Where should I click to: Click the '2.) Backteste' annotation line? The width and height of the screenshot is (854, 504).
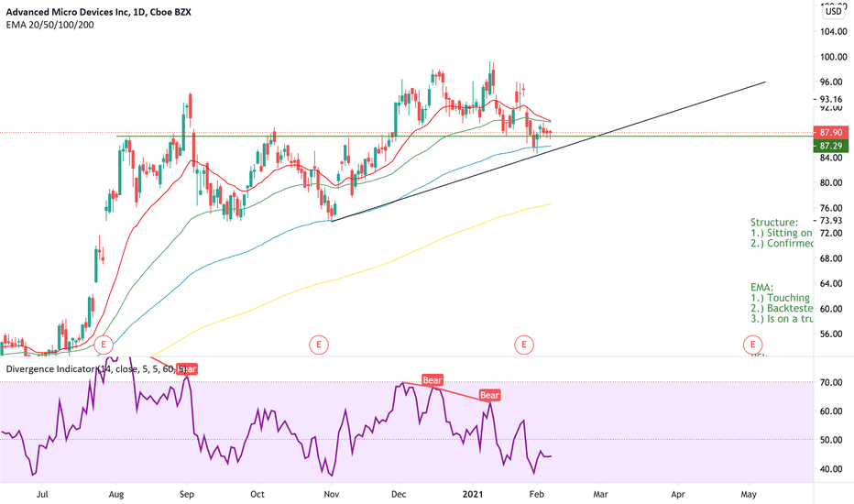click(782, 308)
